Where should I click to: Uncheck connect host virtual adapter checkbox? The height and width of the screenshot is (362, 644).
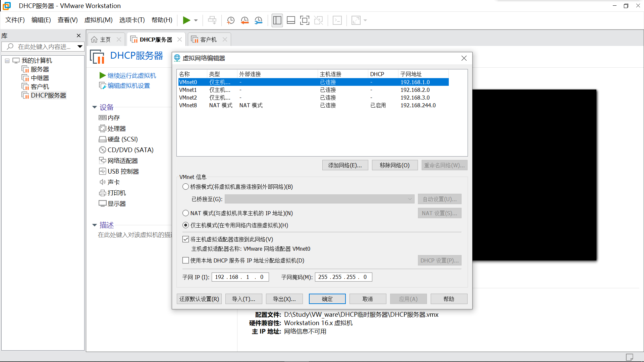pyautogui.click(x=185, y=239)
